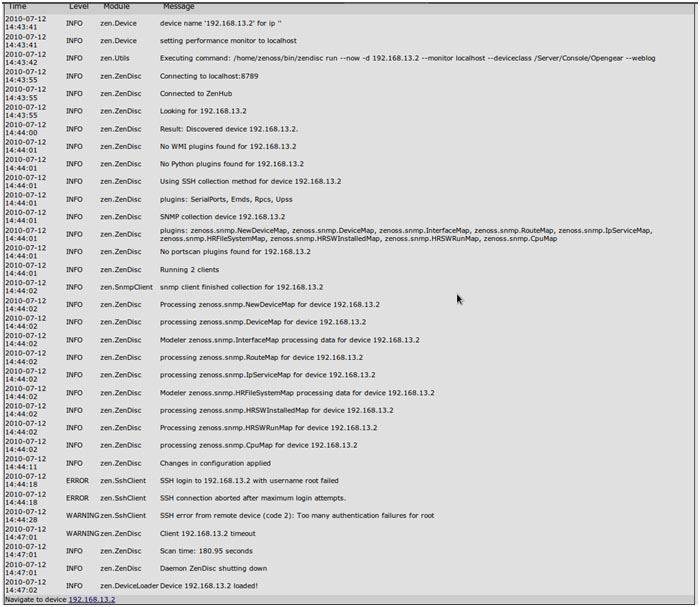Select the 'SSH login to 192.168.13.2 with username root failed' message
Screen dimensions: 700x607
coord(249,481)
